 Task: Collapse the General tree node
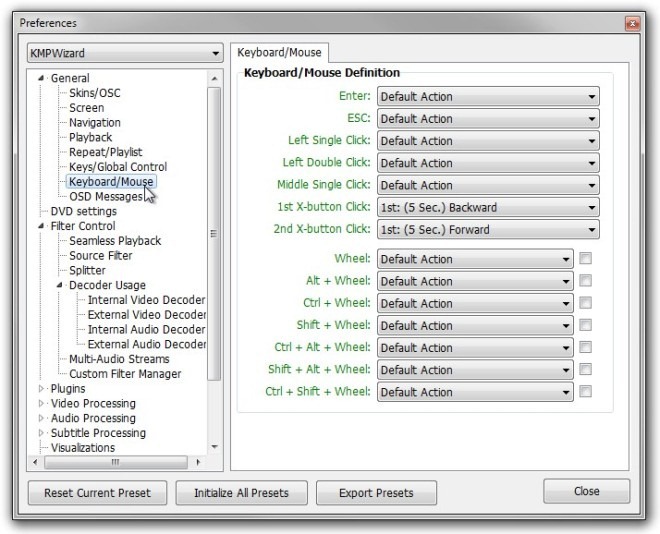click(41, 78)
